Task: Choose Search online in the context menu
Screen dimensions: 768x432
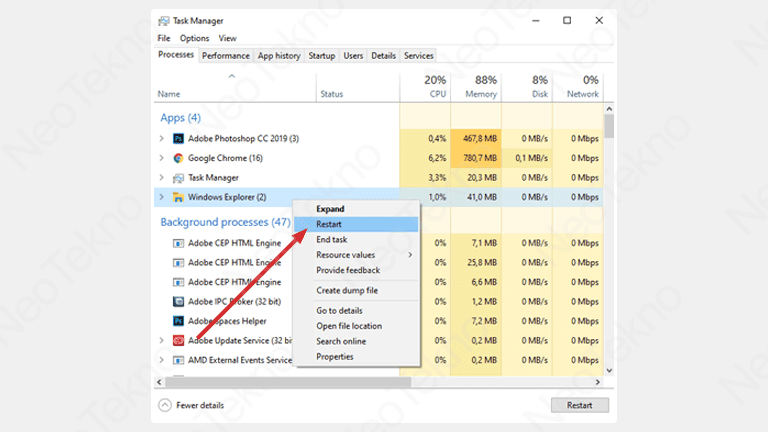Action: (x=356, y=341)
